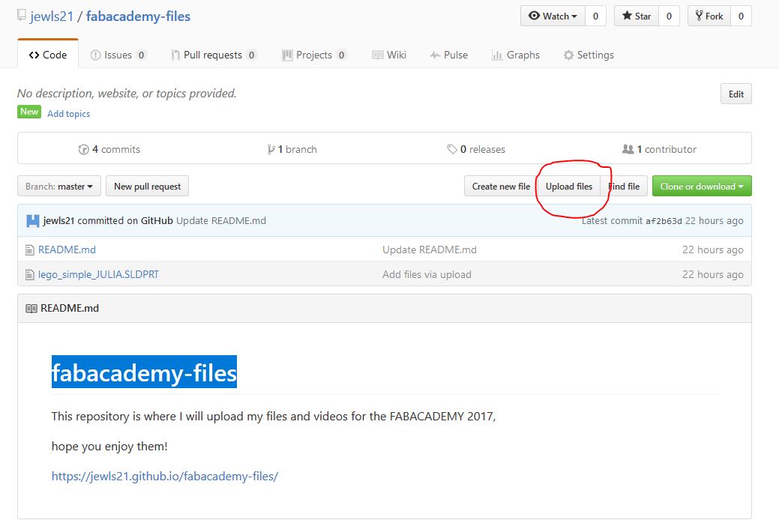The image size is (779, 532).
Task: Click the book icon in README.md header
Action: [x=31, y=309]
